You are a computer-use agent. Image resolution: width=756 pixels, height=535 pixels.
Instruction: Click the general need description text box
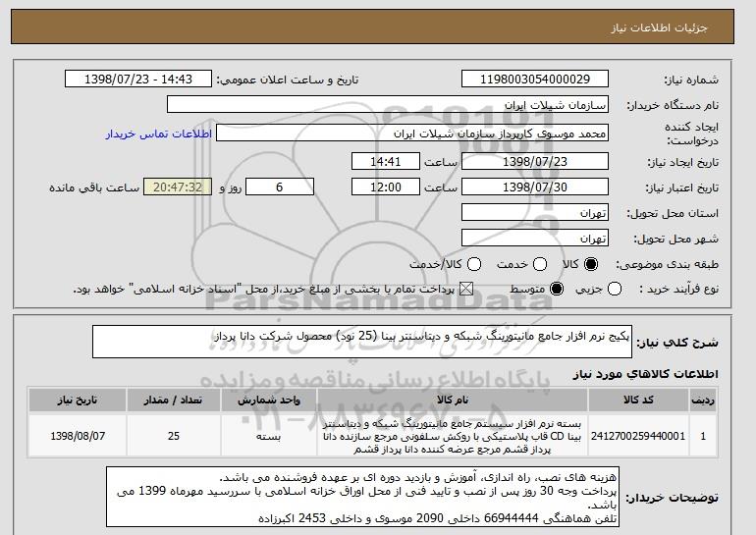point(362,342)
